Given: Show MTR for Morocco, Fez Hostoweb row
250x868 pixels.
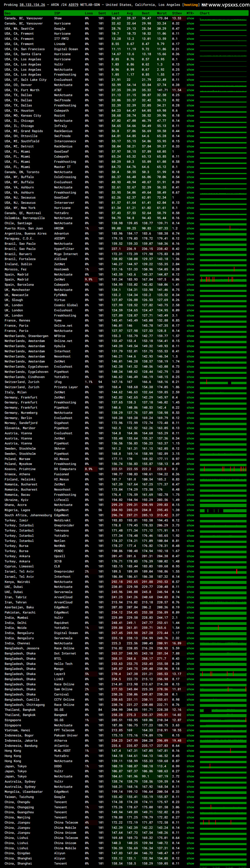Looking at the screenshot, I should [190, 269].
